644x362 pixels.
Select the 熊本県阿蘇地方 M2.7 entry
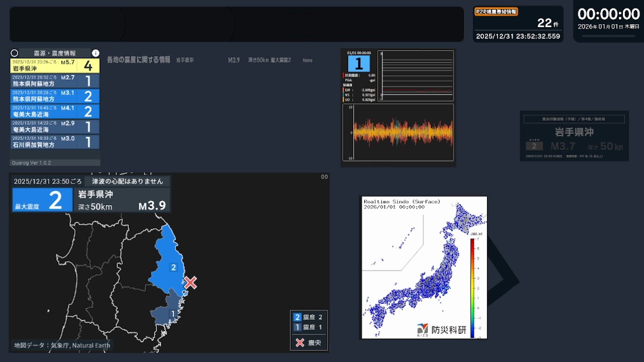tap(55, 81)
